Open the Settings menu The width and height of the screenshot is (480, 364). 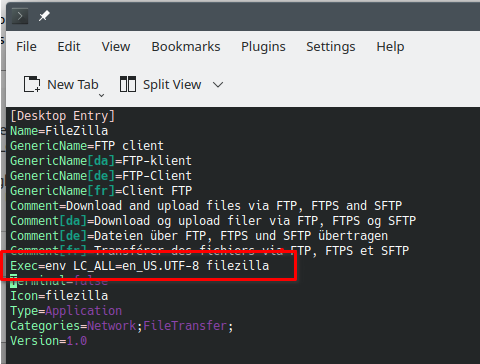[331, 47]
